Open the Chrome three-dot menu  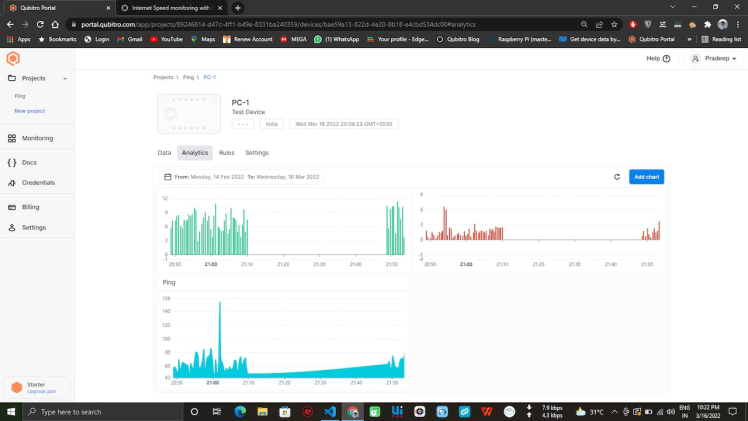pos(738,24)
